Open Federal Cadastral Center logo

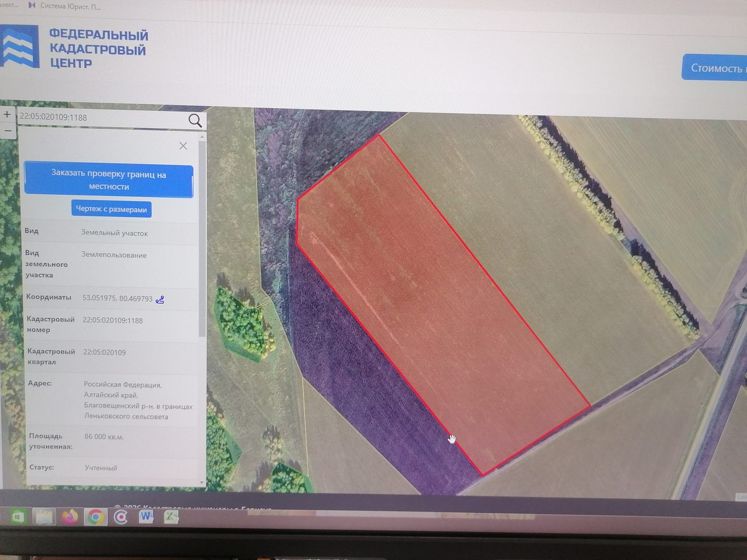(x=74, y=47)
